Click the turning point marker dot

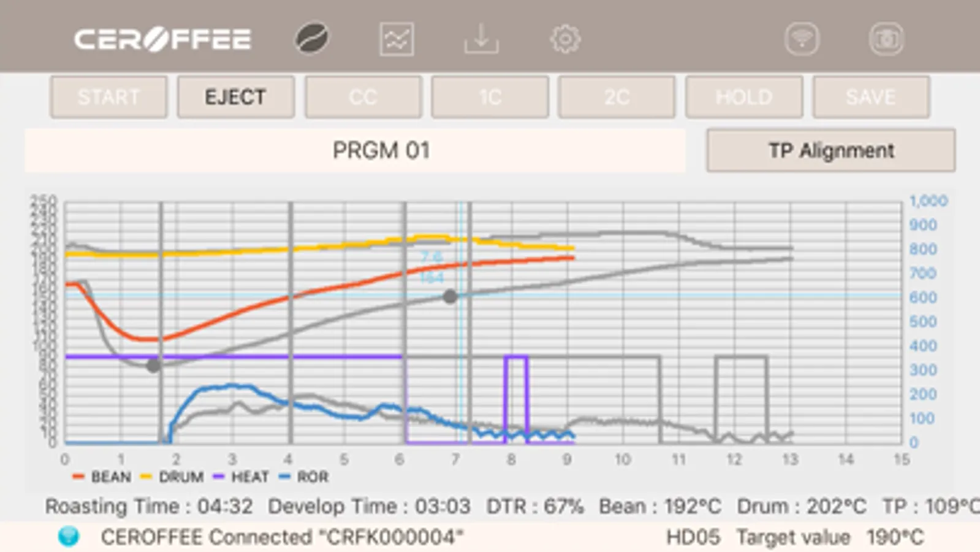point(153,366)
